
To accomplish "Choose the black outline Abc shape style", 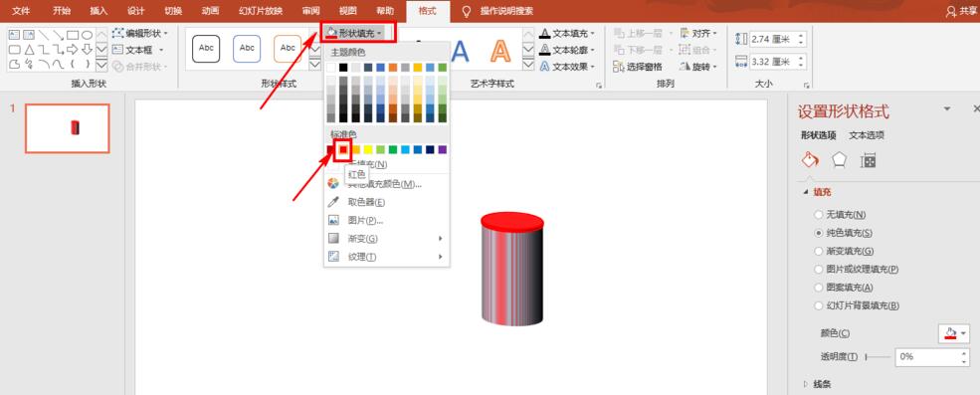I will click(x=206, y=48).
